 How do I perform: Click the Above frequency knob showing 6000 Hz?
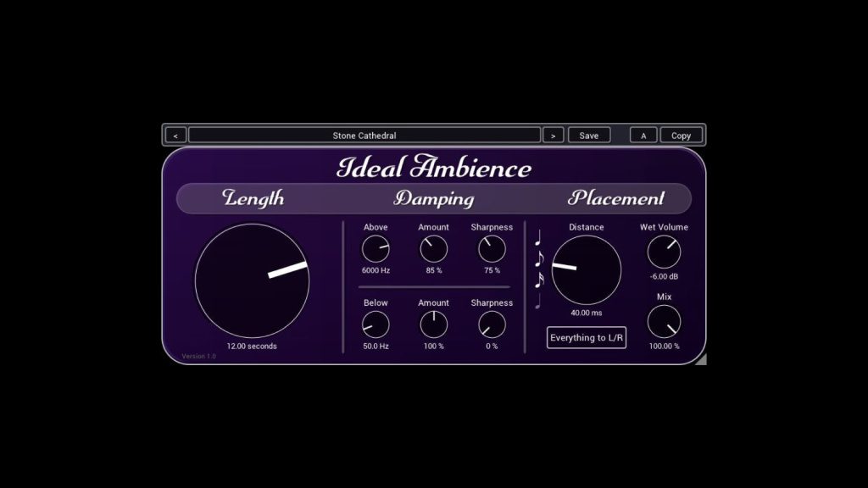tap(376, 250)
